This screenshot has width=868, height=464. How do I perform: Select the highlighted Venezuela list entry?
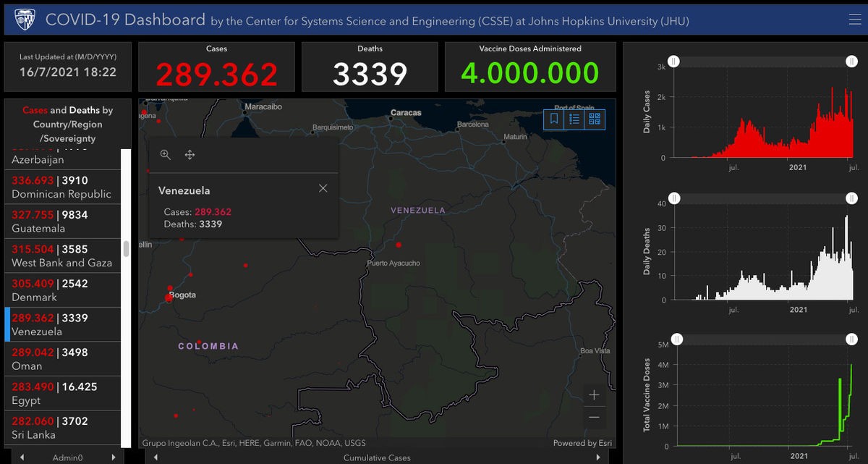[62, 324]
